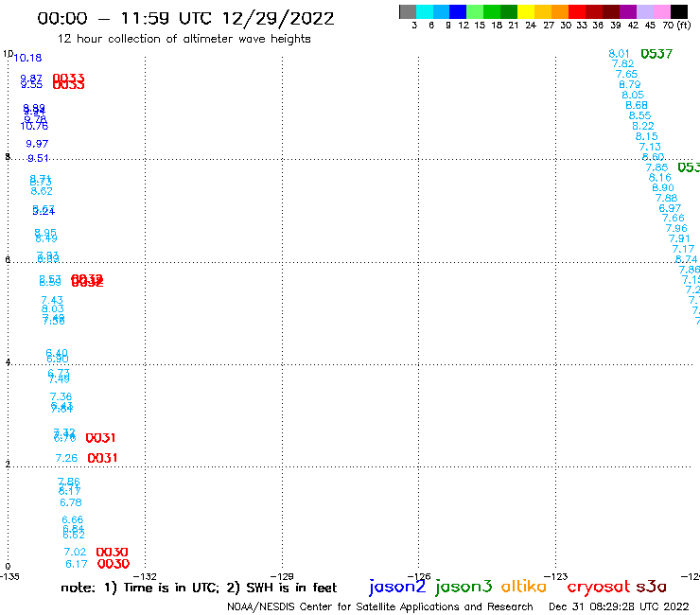The height and width of the screenshot is (615, 700).
Task: Select the dark blue legend swatch
Action: click(x=458, y=11)
